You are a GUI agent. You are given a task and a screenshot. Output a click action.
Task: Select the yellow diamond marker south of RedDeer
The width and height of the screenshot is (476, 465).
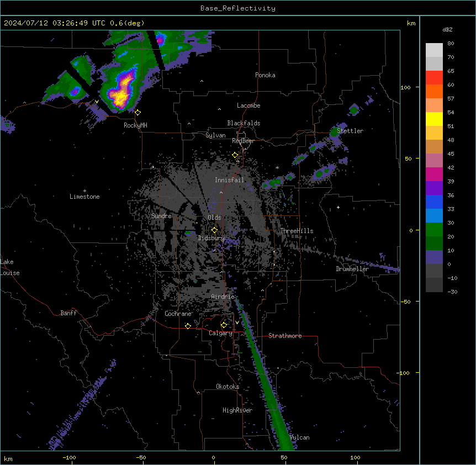[x=235, y=155]
